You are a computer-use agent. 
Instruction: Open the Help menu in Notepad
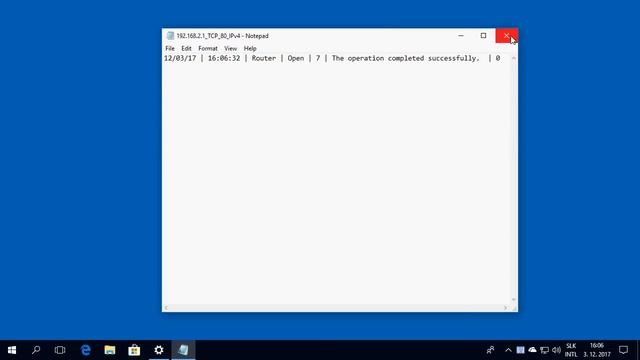click(x=250, y=48)
